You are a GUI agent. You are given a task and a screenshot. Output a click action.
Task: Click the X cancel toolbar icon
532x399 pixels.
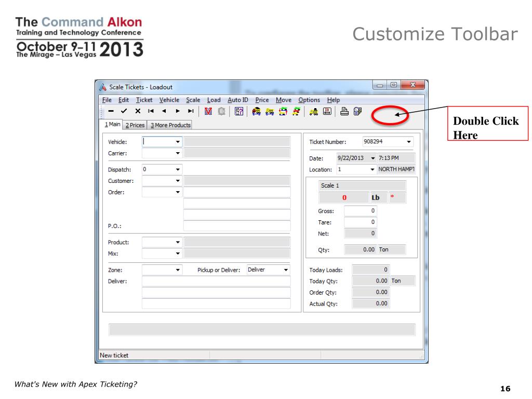138,111
